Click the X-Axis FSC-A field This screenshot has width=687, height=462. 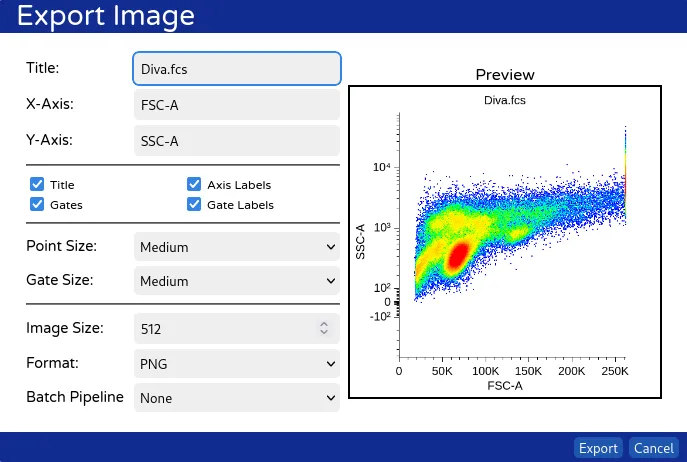pyautogui.click(x=236, y=104)
